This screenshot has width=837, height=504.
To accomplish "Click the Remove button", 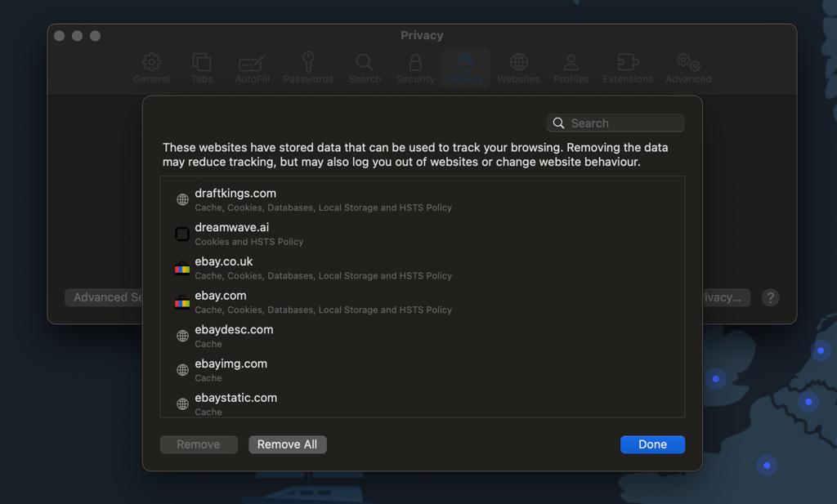I will click(199, 445).
